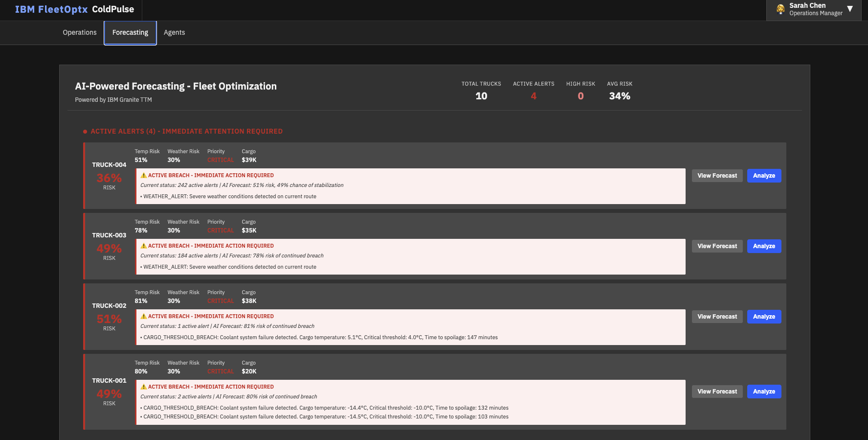868x440 pixels.
Task: View Forecast for TRUCK-004
Action: 717,176
